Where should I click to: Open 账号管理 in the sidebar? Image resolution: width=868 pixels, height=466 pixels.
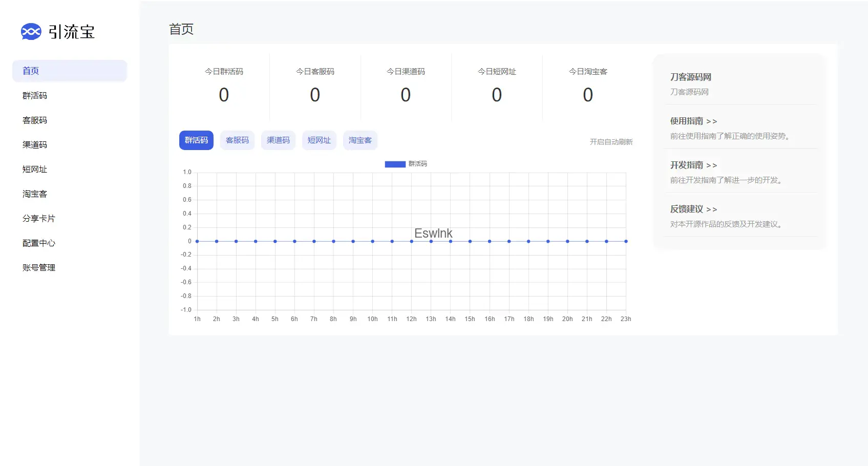click(39, 268)
